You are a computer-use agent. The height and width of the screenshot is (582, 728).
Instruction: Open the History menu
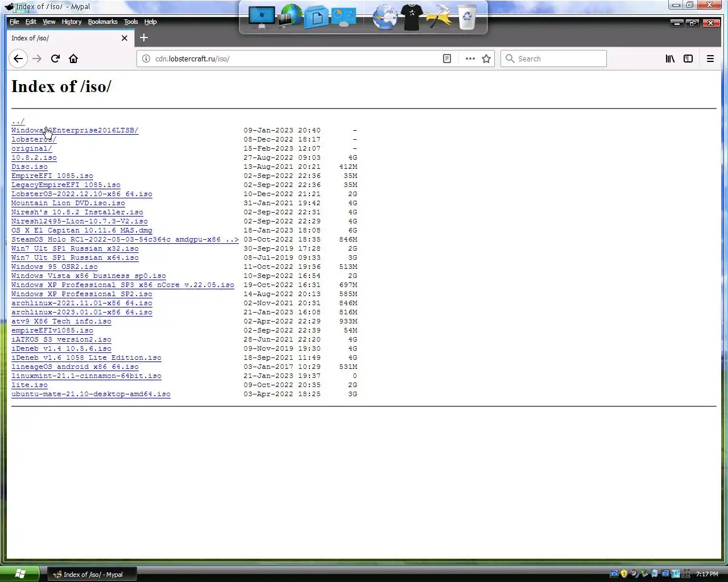(72, 22)
